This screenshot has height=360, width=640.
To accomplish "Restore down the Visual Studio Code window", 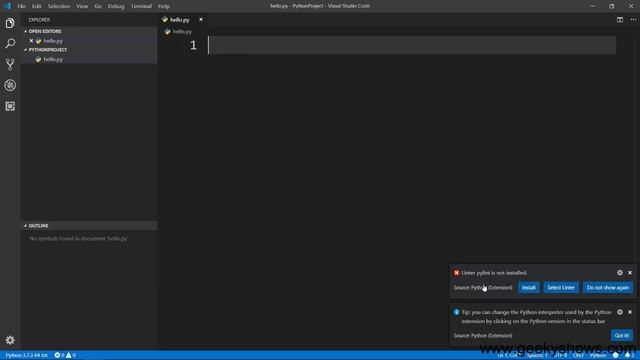I will 611,6.
